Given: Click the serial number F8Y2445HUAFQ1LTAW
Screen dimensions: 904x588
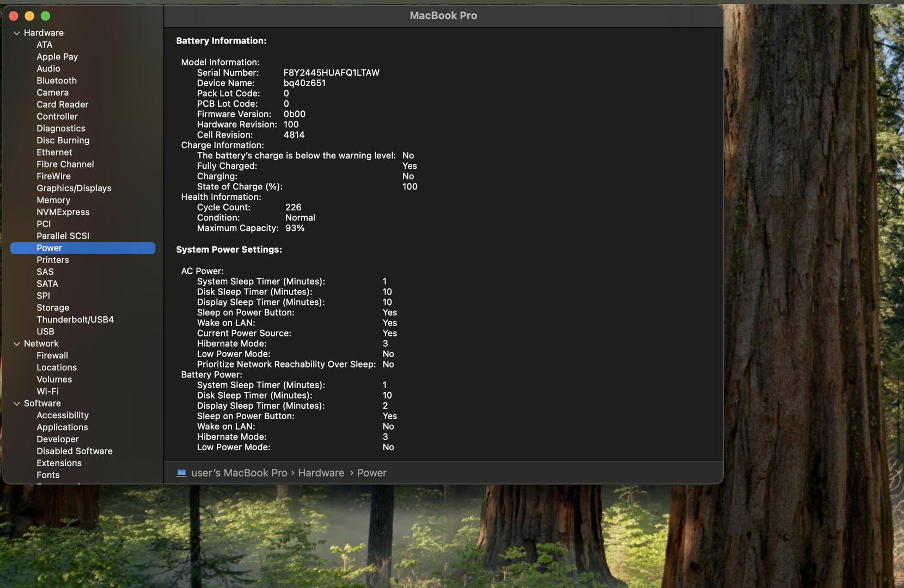Looking at the screenshot, I should coord(332,73).
